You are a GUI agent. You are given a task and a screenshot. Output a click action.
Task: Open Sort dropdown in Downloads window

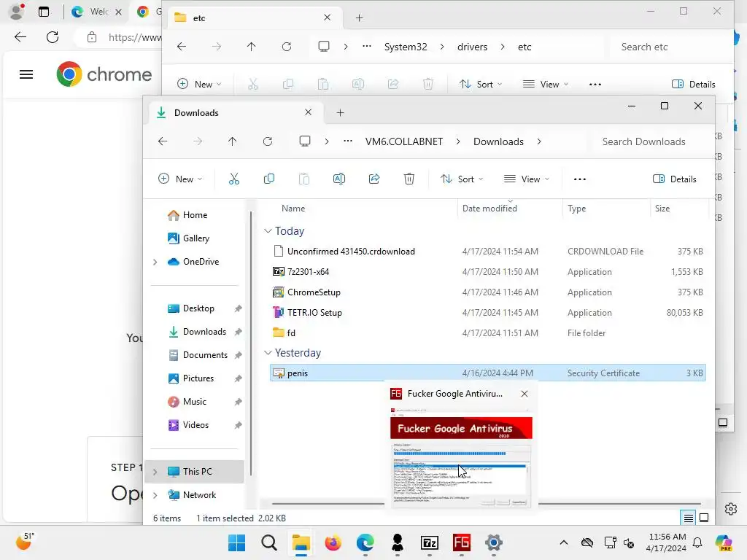462,179
